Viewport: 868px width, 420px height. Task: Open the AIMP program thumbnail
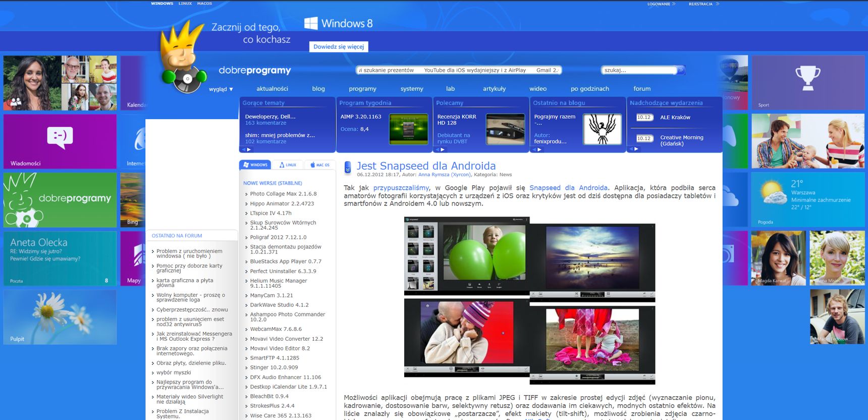409,129
